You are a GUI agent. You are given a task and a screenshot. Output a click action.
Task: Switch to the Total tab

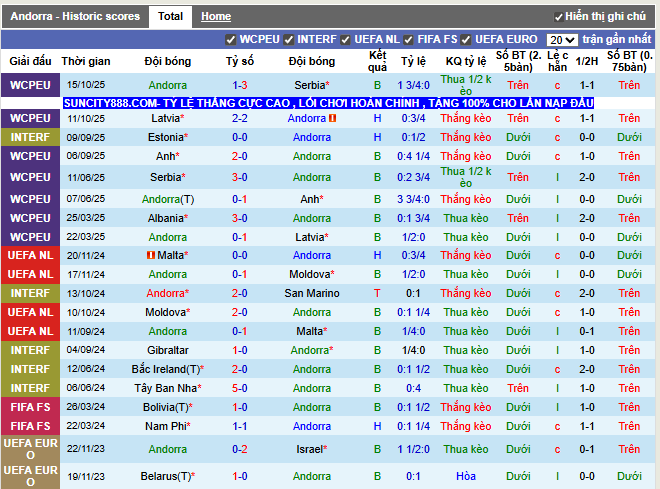[x=170, y=16]
